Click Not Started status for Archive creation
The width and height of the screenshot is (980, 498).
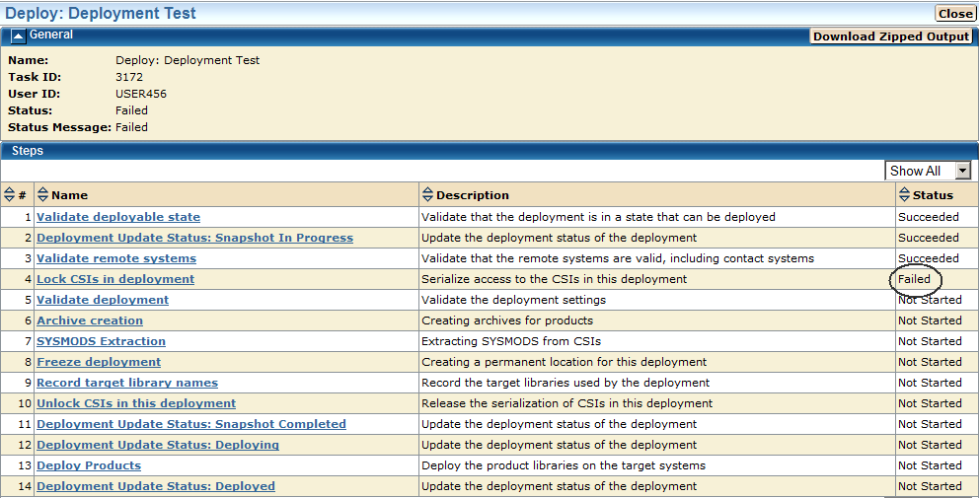[x=930, y=320]
